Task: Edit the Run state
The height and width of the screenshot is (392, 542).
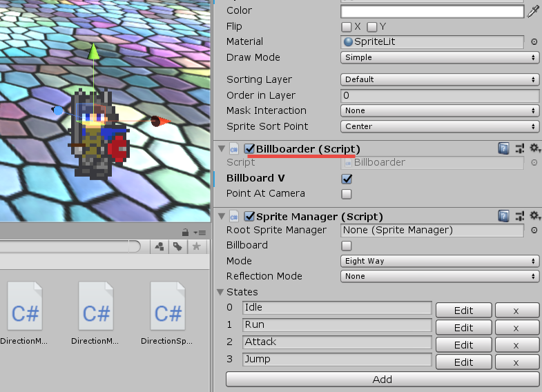Action: (463, 327)
